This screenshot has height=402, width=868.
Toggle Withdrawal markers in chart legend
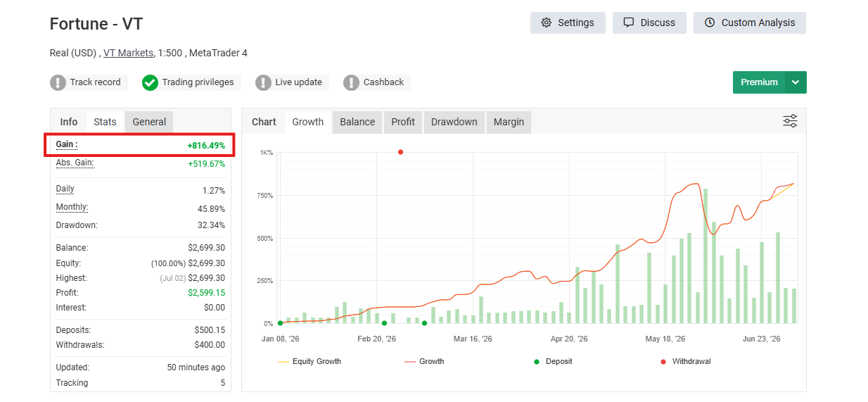pyautogui.click(x=685, y=361)
